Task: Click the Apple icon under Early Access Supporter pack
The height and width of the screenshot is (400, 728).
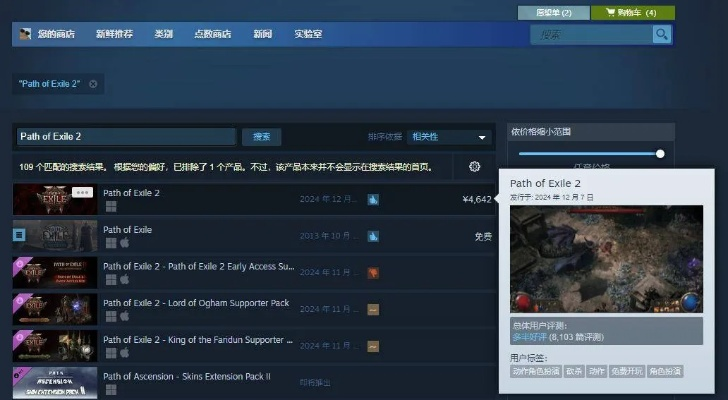Action: click(x=124, y=279)
